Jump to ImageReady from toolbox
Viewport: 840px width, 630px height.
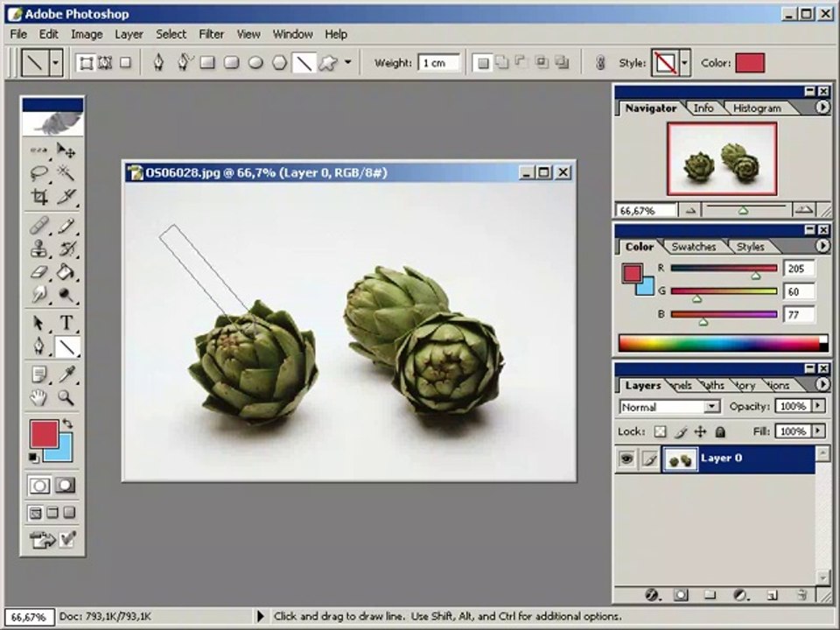click(x=42, y=540)
